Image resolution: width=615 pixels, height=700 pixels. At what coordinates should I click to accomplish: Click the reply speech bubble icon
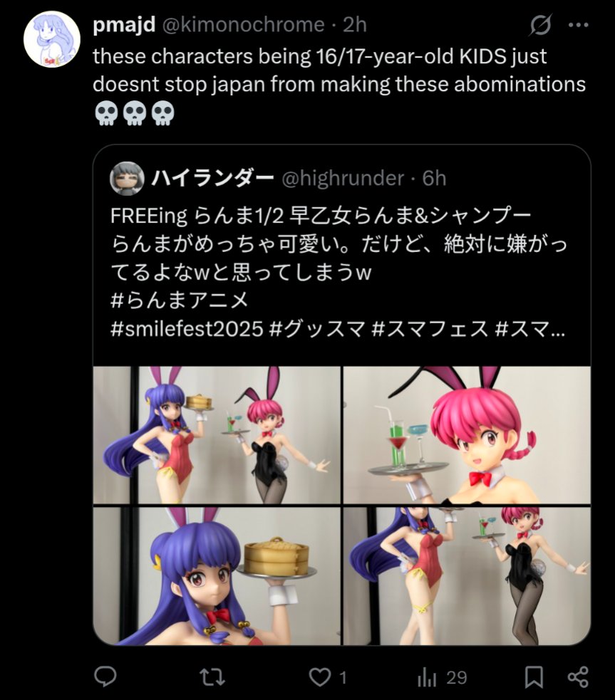[x=105, y=677]
